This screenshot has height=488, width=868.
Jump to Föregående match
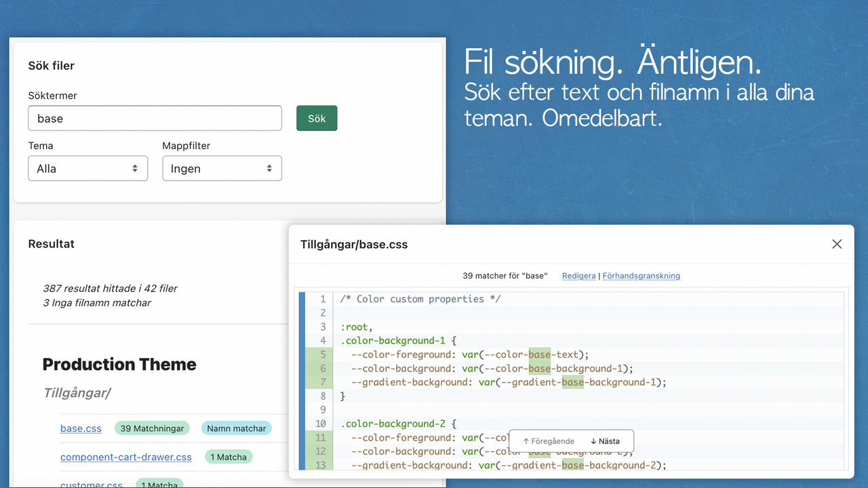549,441
